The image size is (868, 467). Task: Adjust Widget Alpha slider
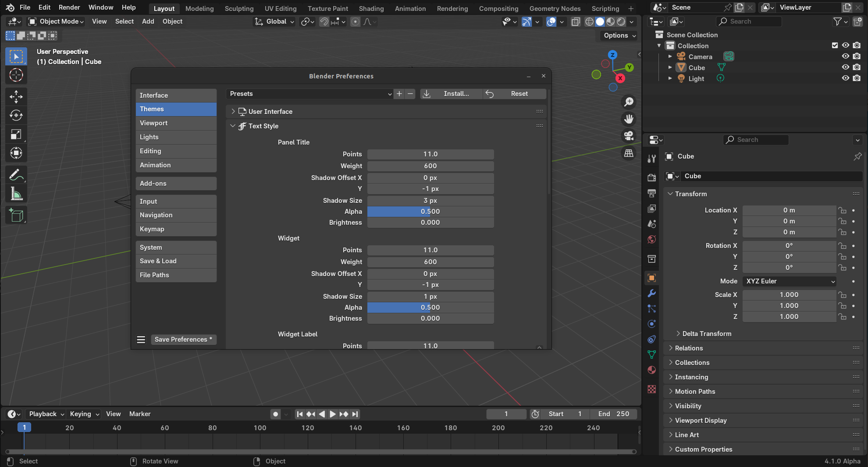[430, 308]
